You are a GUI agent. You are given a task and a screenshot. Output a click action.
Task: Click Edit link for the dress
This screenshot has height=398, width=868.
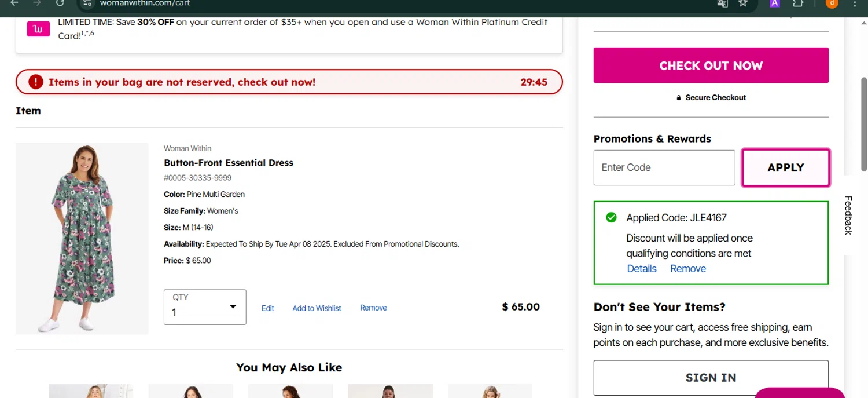point(267,308)
